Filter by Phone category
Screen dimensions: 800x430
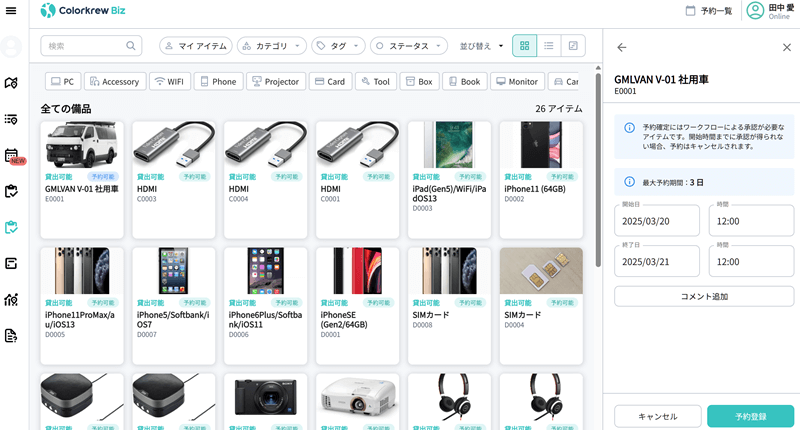pyautogui.click(x=218, y=82)
